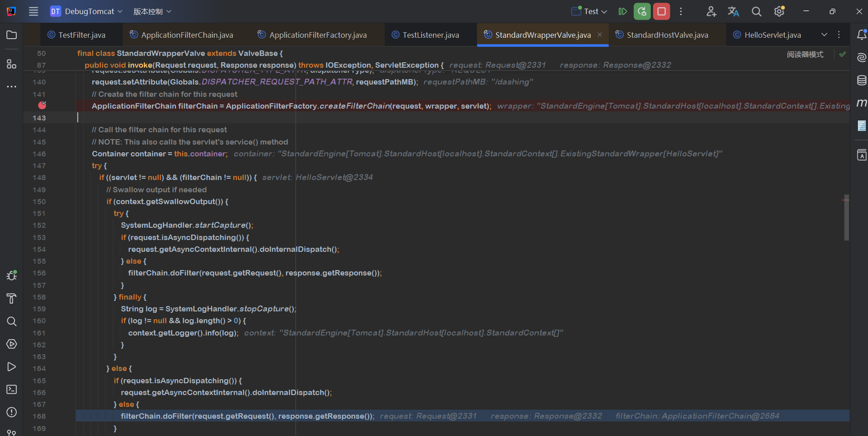Switch to the TestFilter.java tab
Screen dimensions: 868x436
tap(81, 35)
